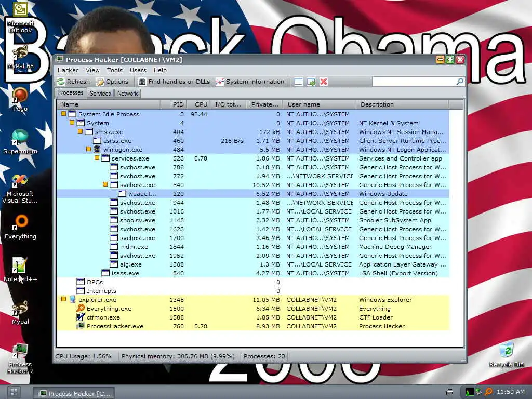Click the window-with-green-arrow toolbar icon
The width and height of the screenshot is (532, 399).
tap(311, 82)
